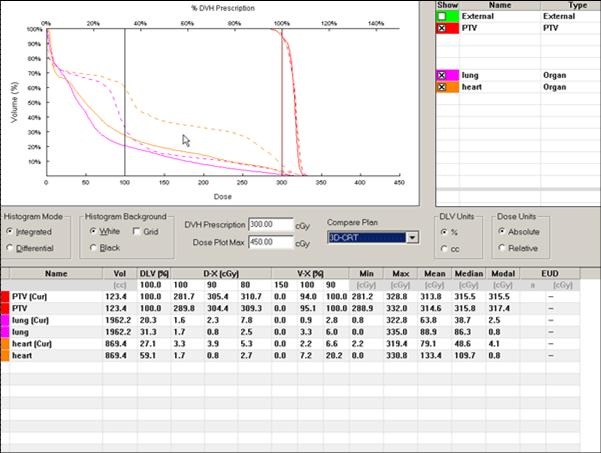The image size is (601, 453).
Task: Click the Mean column header
Action: (433, 272)
